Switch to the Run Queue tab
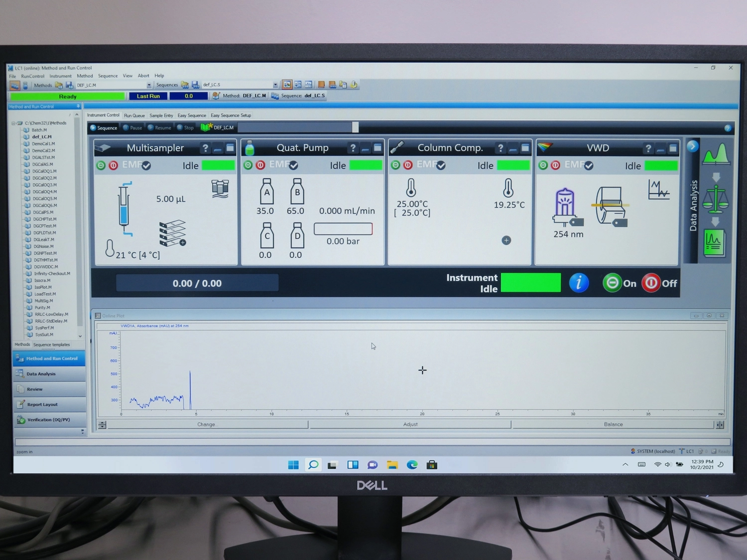Screen dimensions: 747x560 [x=134, y=115]
